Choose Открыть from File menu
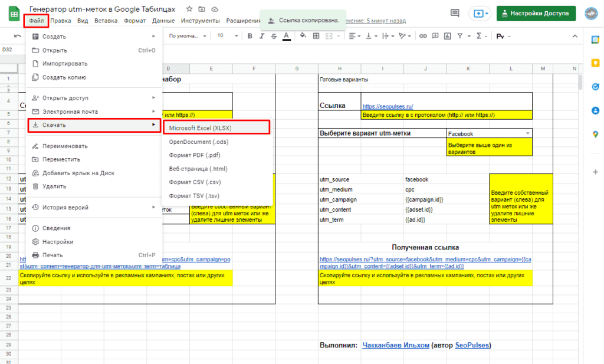 tap(94, 51)
